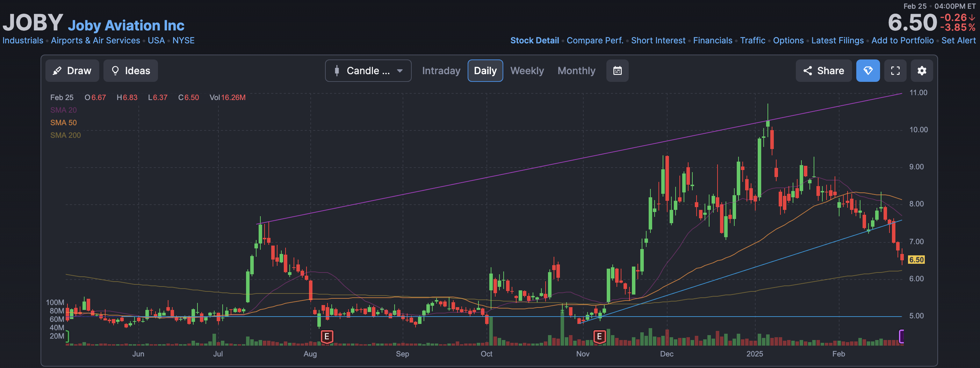Click the green marker at chart's left edge
This screenshot has width=980, height=368.
pyautogui.click(x=67, y=337)
